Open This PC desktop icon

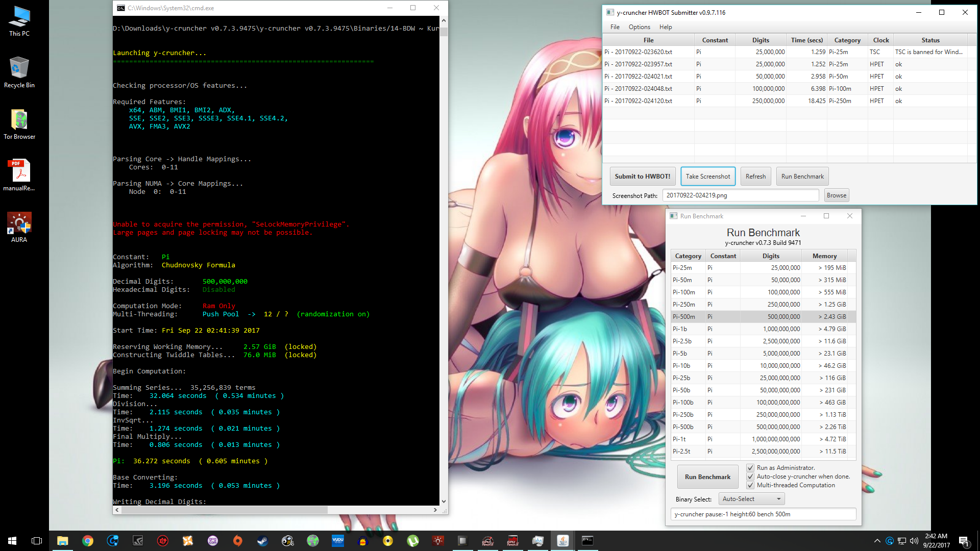coord(19,21)
